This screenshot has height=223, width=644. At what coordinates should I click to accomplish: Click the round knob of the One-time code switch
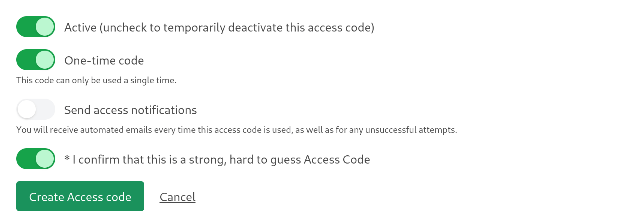[45, 60]
